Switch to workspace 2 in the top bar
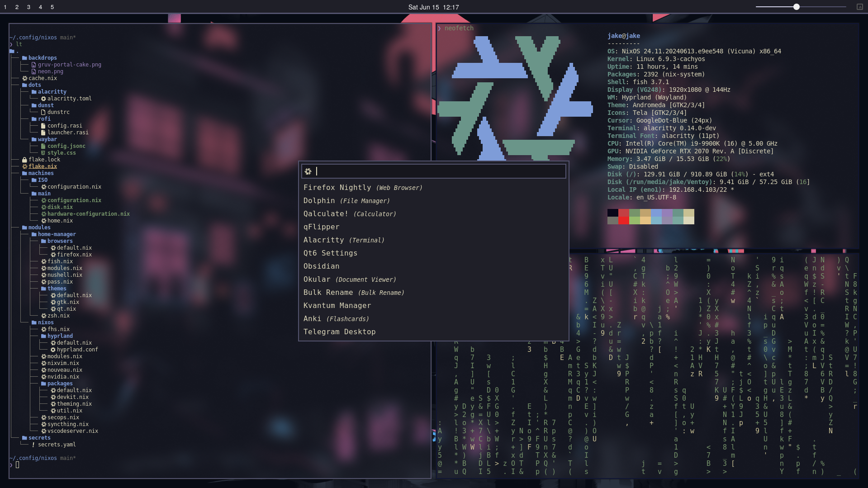Screen dimensions: 868x488 [17, 7]
